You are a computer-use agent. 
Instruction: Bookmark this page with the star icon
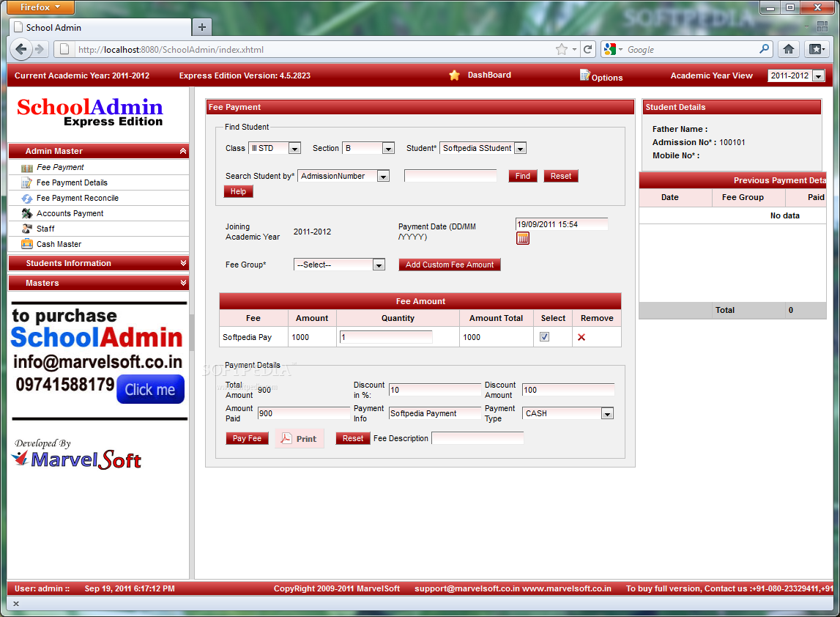(562, 49)
